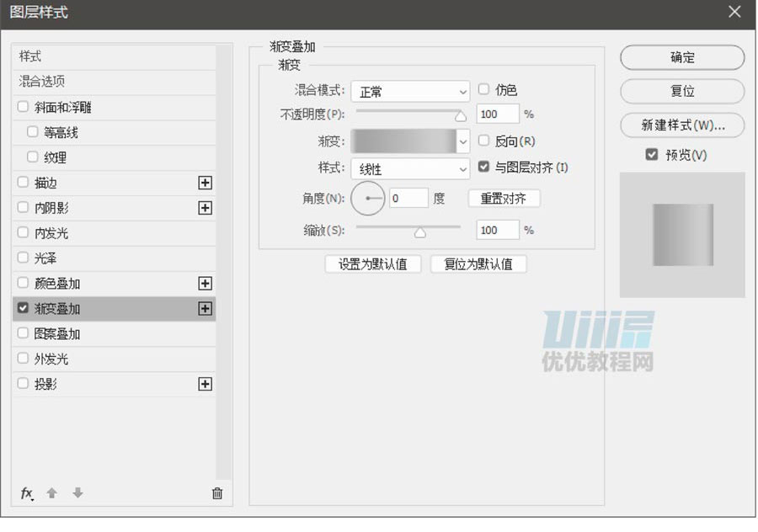Viewport: 758px width, 532px height.
Task: Click the 设置为默认值 button
Action: click(x=373, y=263)
